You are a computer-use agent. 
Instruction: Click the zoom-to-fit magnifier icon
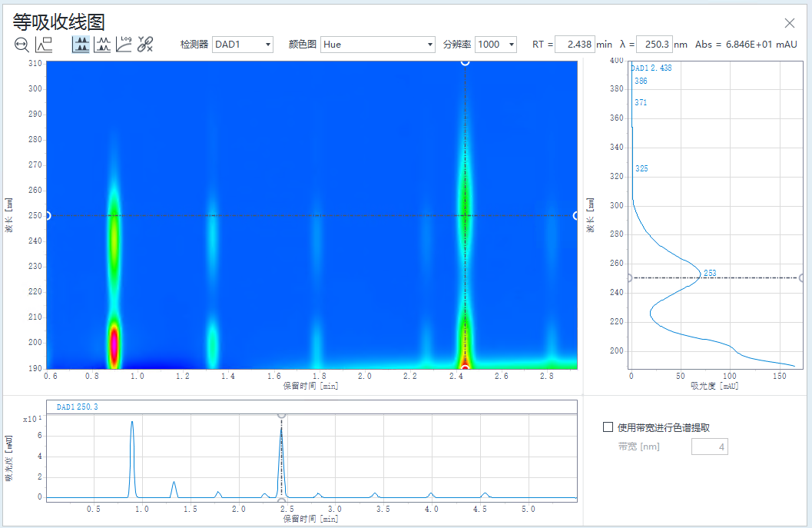pyautogui.click(x=22, y=45)
